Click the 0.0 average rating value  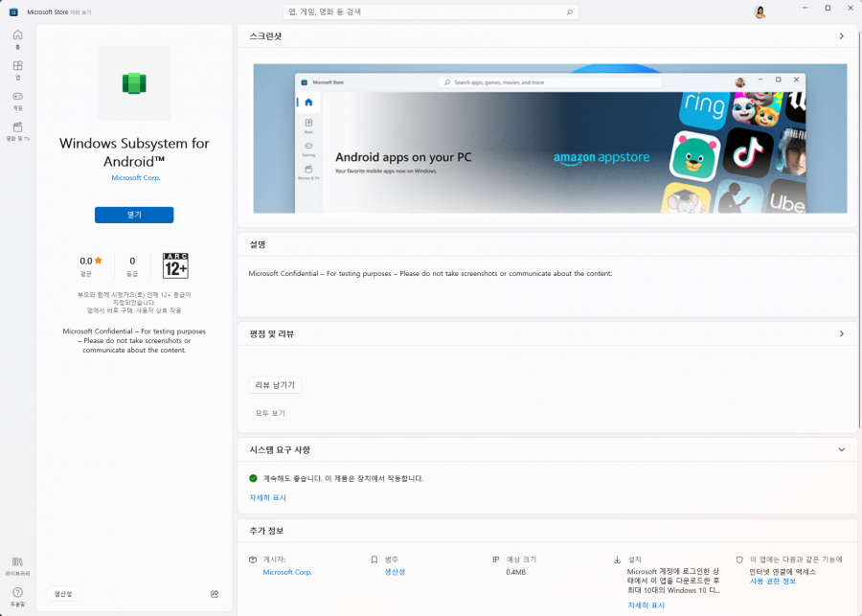coord(86,261)
